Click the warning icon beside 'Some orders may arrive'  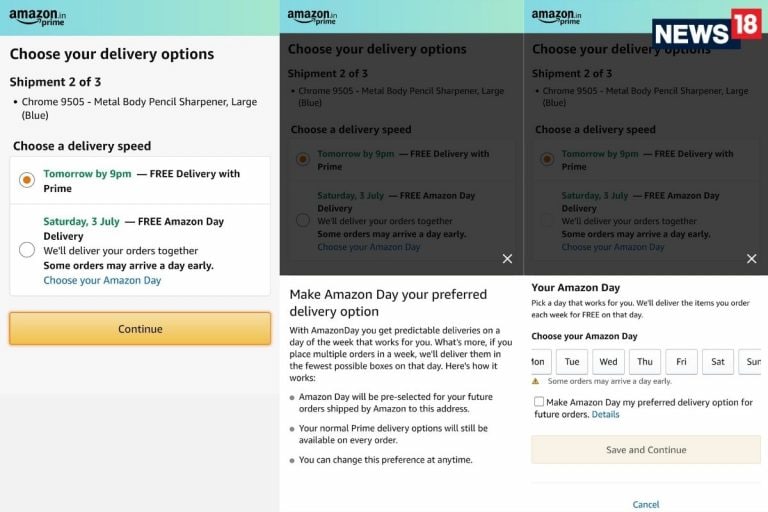(536, 381)
